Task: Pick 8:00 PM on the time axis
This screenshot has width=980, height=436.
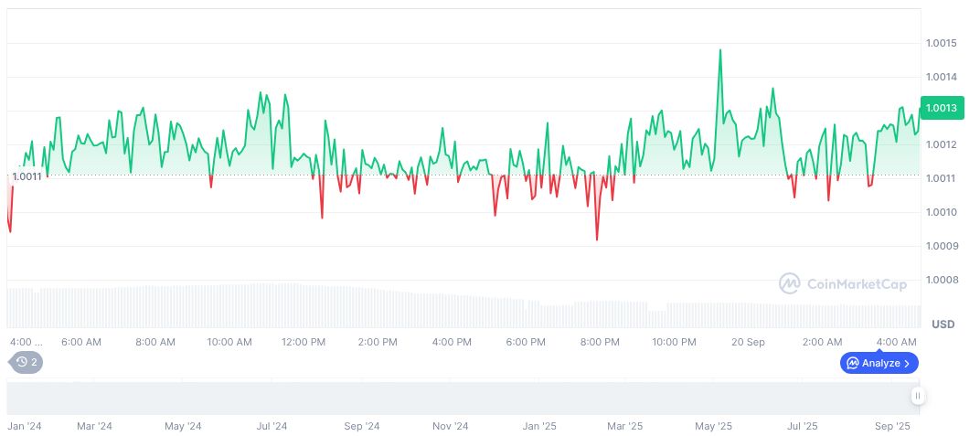Action: (600, 342)
